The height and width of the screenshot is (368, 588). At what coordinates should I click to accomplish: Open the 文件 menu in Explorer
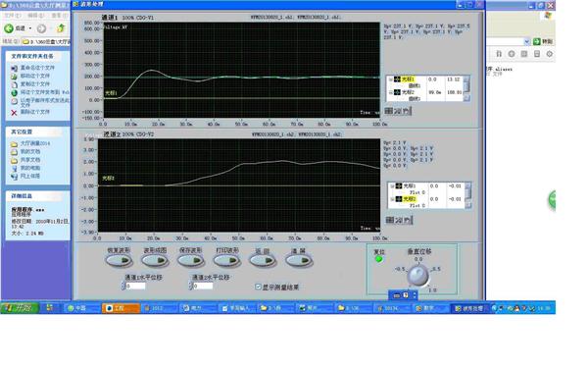click(13, 16)
